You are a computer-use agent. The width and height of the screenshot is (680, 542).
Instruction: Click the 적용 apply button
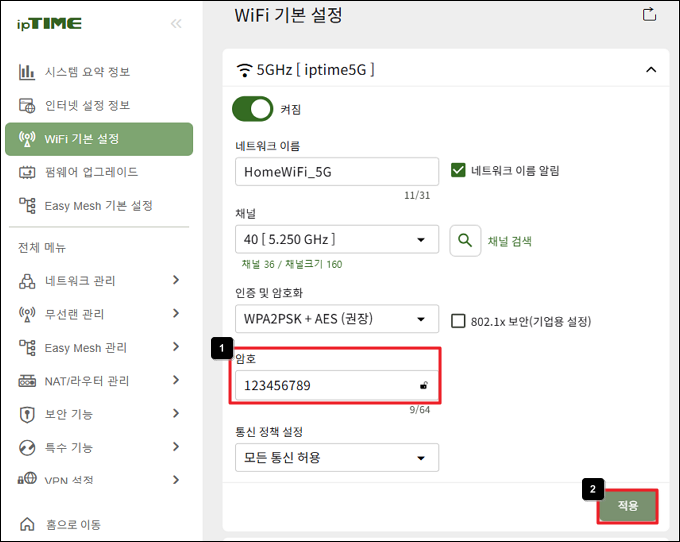click(x=628, y=506)
